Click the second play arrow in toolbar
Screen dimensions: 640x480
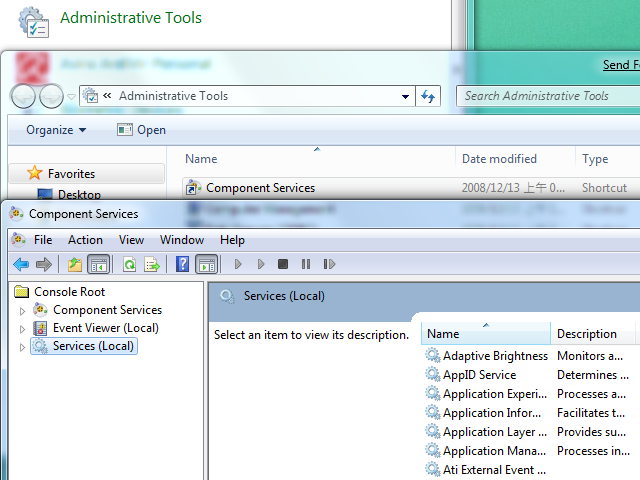coord(261,264)
